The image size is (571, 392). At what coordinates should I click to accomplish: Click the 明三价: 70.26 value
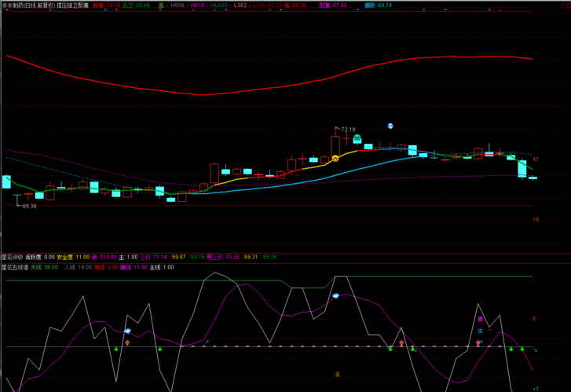point(223,257)
